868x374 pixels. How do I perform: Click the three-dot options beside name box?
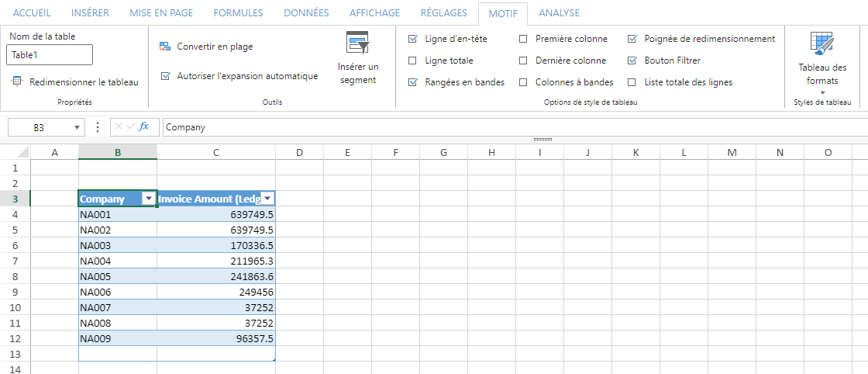pos(98,127)
